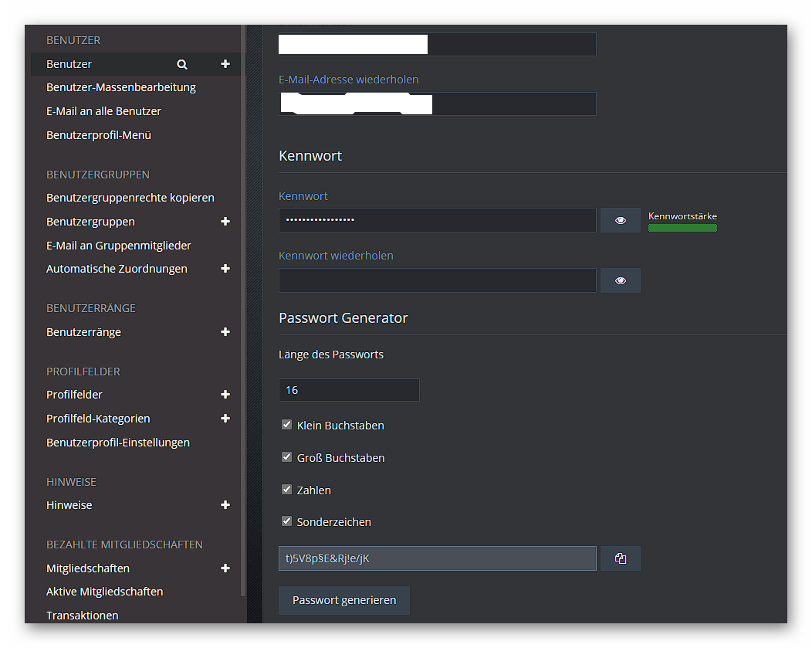Add a new Benutzerränge entry with plus
The width and height of the screenshot is (812, 648).
click(225, 332)
